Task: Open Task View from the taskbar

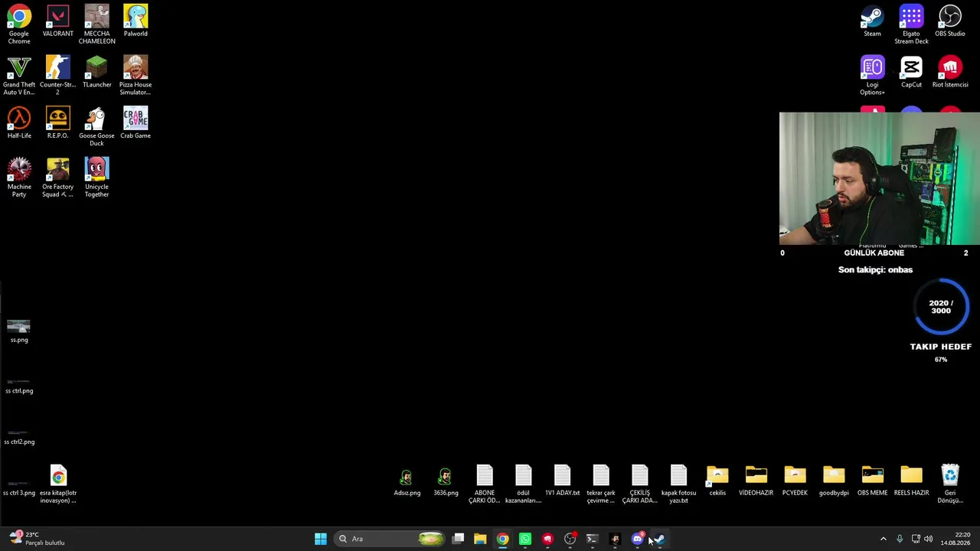Action: coord(458,539)
